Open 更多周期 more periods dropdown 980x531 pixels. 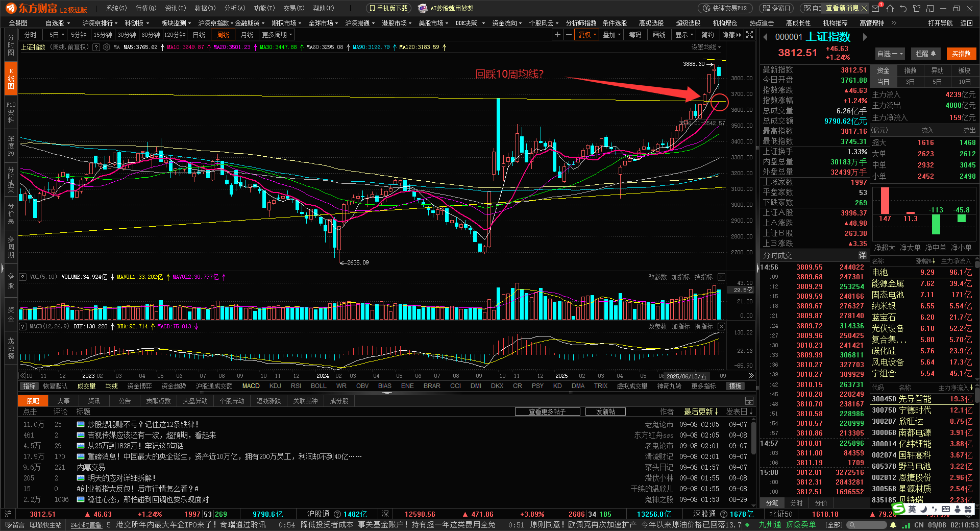(277, 35)
